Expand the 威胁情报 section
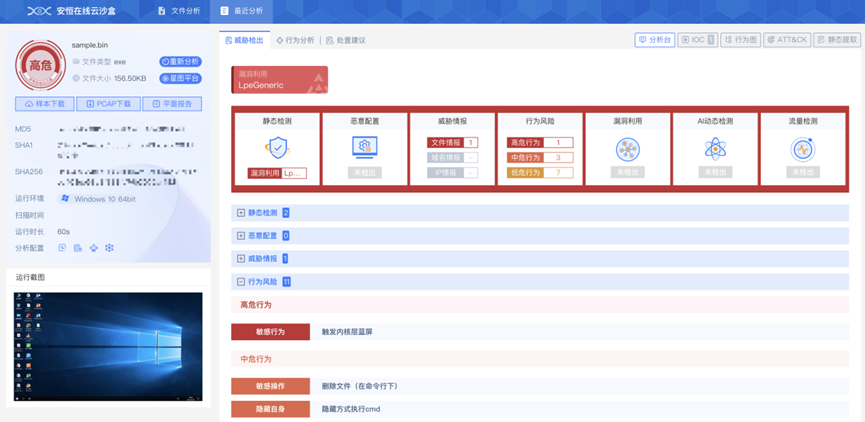This screenshot has height=422, width=865. click(241, 259)
